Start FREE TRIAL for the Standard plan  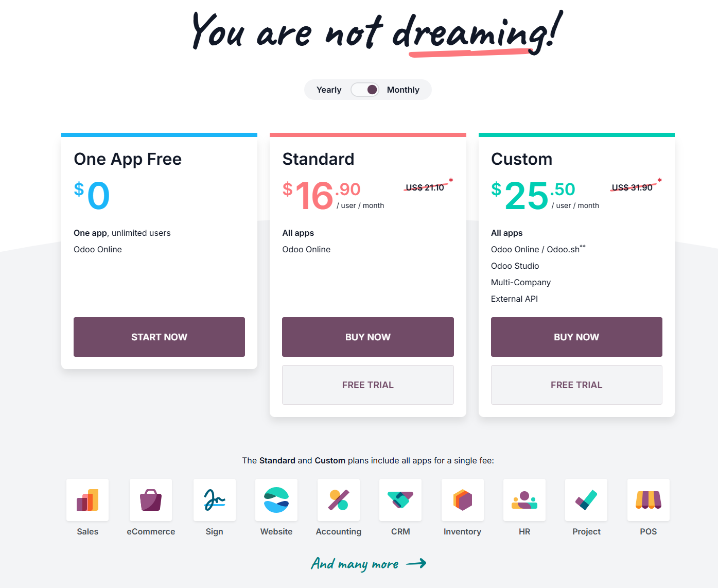(x=368, y=385)
